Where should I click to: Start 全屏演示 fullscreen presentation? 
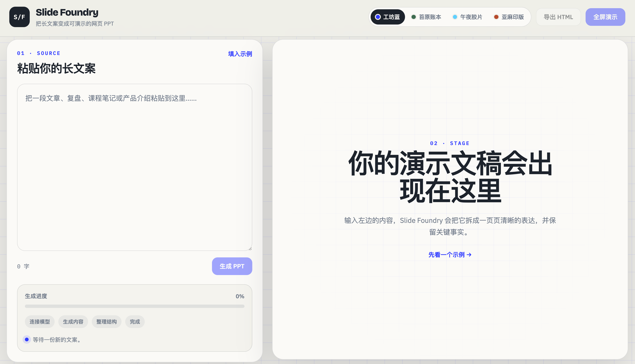pos(605,17)
